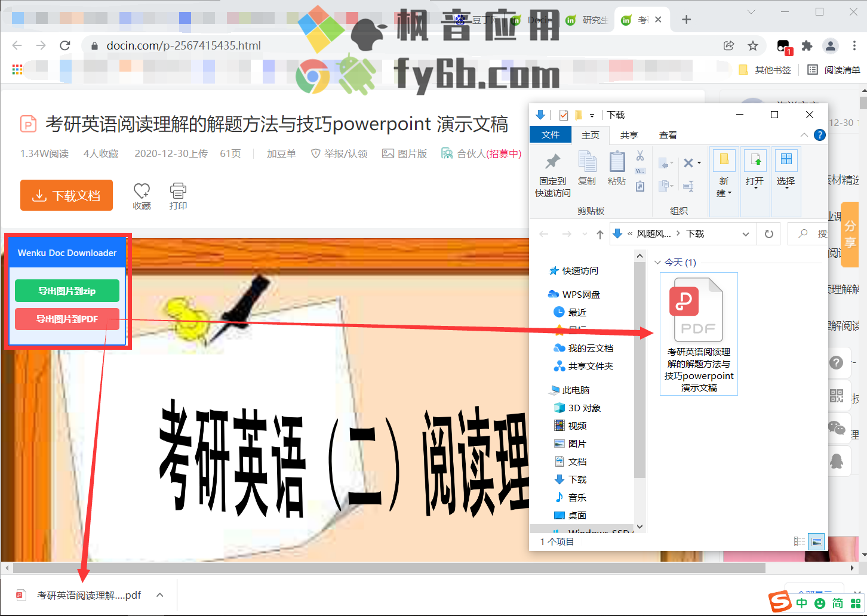Click the orange 下载文档 download button
Viewport: 867px width, 616px height.
pyautogui.click(x=66, y=195)
